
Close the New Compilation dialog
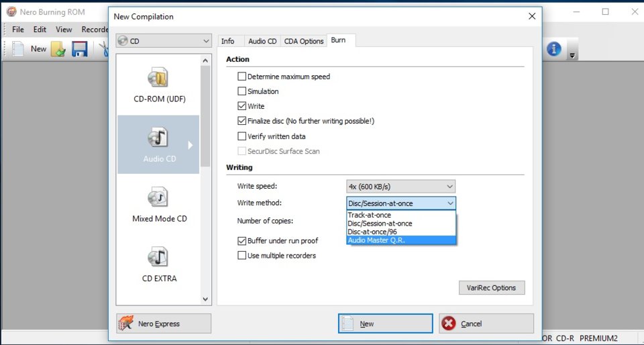coord(532,16)
